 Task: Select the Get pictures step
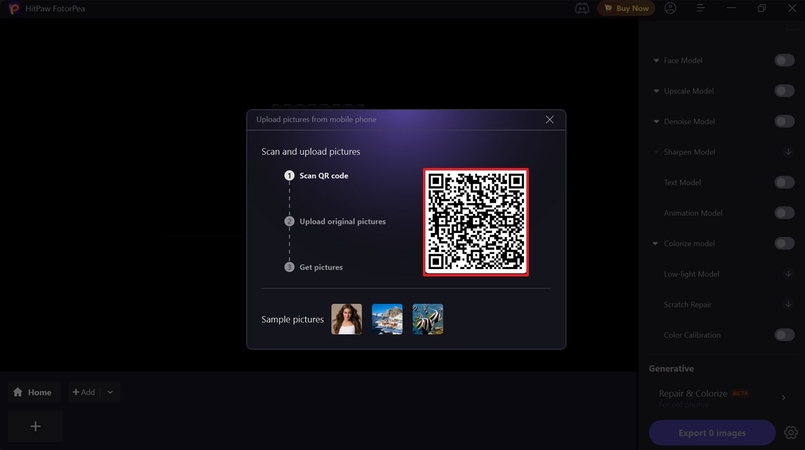pyautogui.click(x=313, y=267)
